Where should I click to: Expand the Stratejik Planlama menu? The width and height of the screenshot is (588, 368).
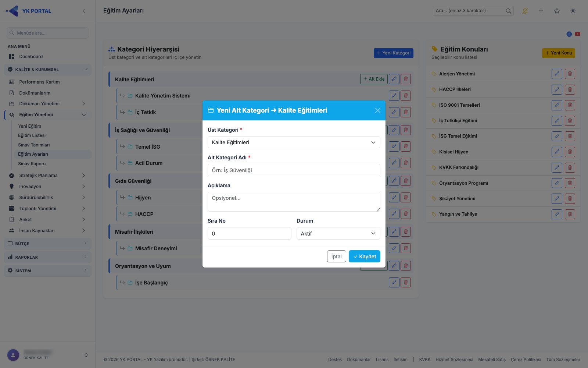(48, 176)
